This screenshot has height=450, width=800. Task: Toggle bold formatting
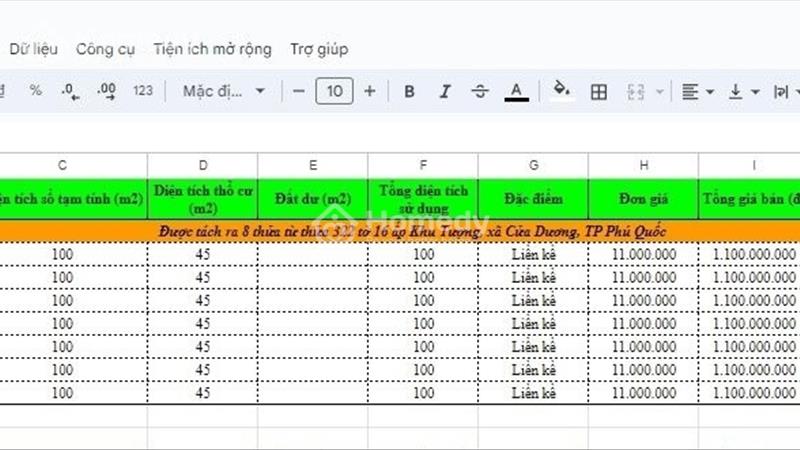coord(409,91)
